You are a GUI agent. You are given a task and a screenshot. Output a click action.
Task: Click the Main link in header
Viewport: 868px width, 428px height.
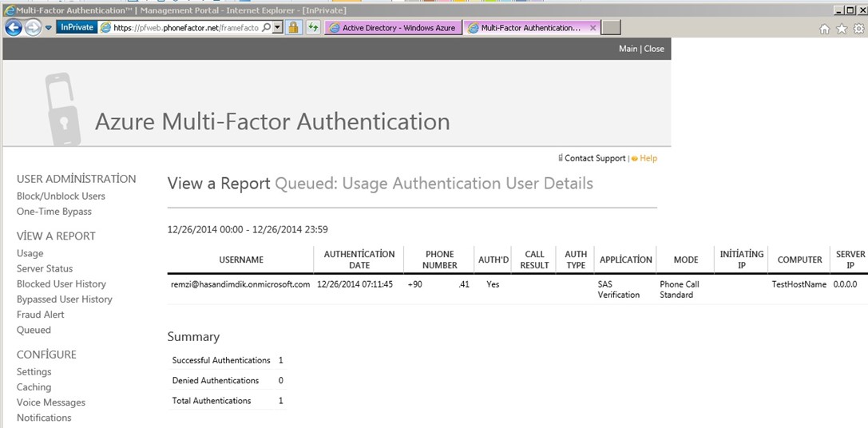coord(628,49)
